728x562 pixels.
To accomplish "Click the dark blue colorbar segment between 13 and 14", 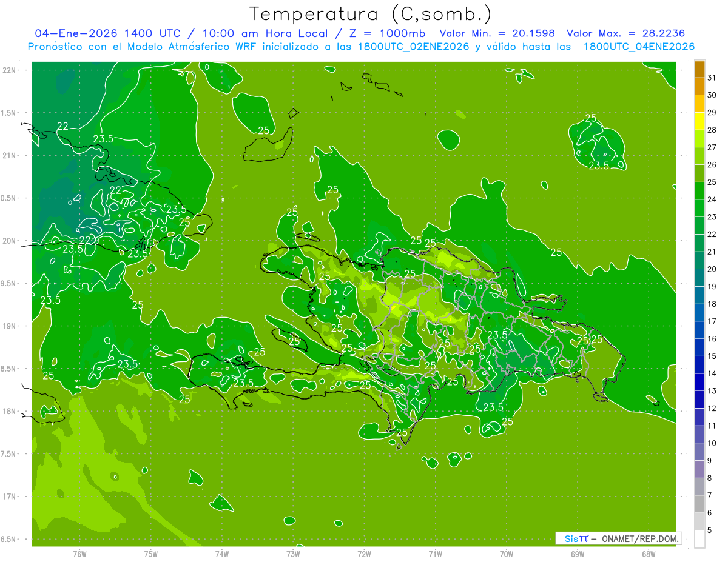I will coord(699,382).
